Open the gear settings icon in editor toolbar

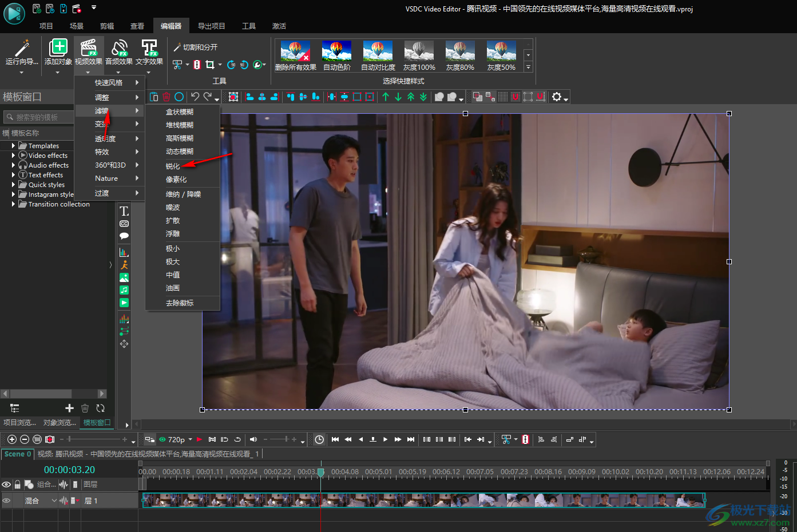pos(557,97)
